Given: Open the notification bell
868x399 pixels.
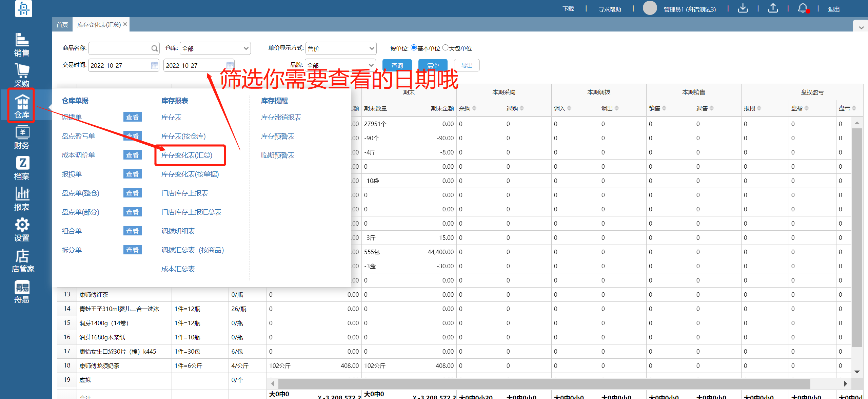Looking at the screenshot, I should (x=803, y=8).
